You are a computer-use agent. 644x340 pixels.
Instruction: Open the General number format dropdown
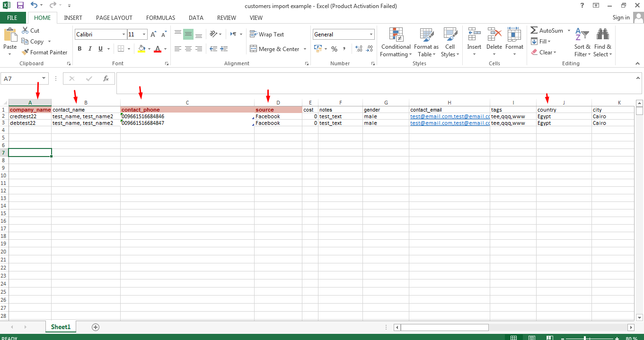(x=371, y=35)
